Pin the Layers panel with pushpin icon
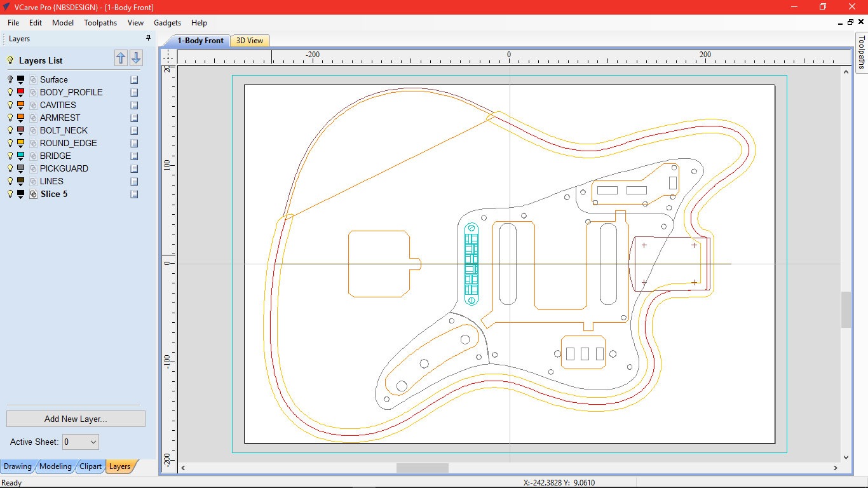This screenshot has height=488, width=868. pyautogui.click(x=149, y=38)
